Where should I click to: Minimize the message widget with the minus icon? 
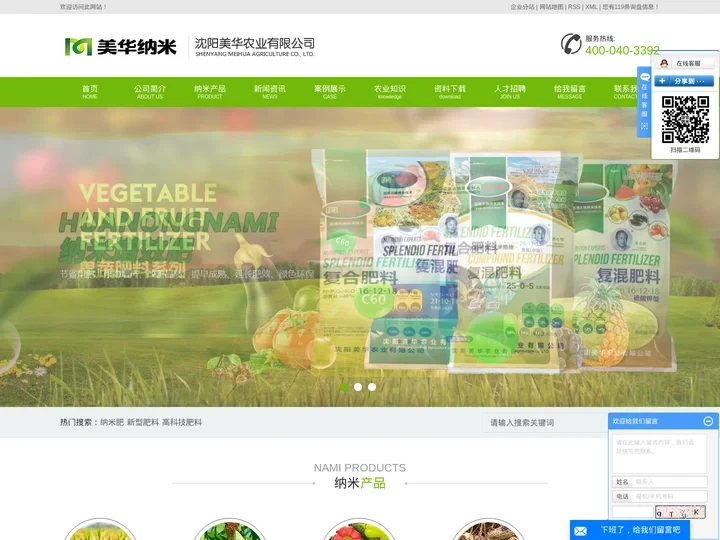708,421
